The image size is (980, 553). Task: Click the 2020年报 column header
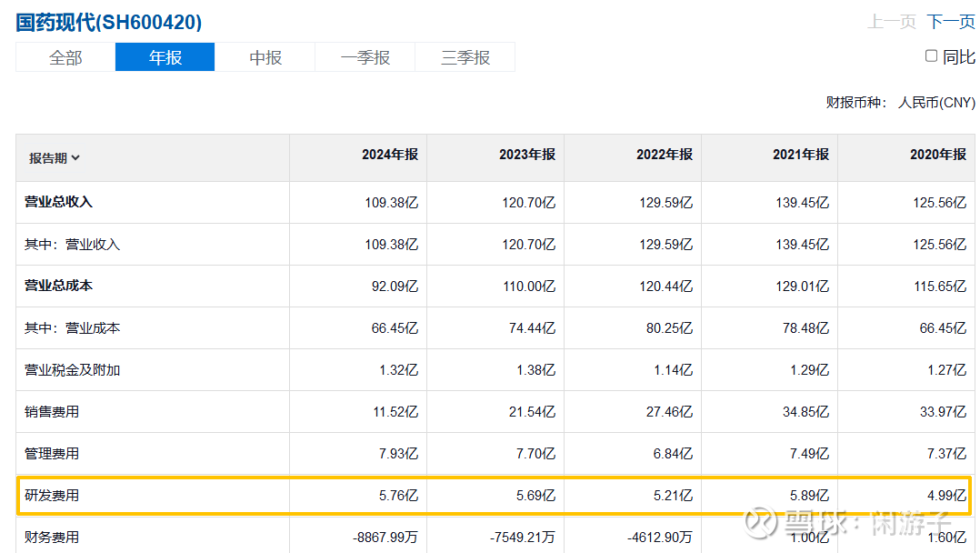[938, 155]
